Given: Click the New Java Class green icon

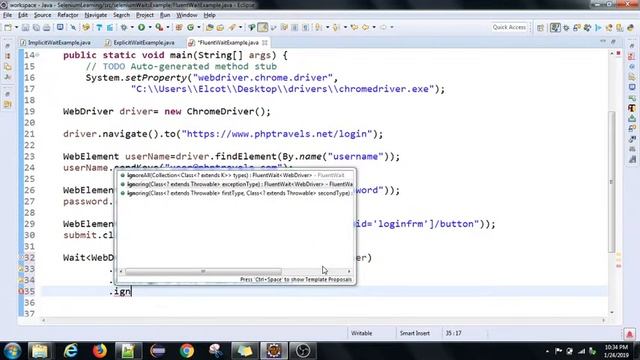Looking at the screenshot, I should [x=190, y=27].
